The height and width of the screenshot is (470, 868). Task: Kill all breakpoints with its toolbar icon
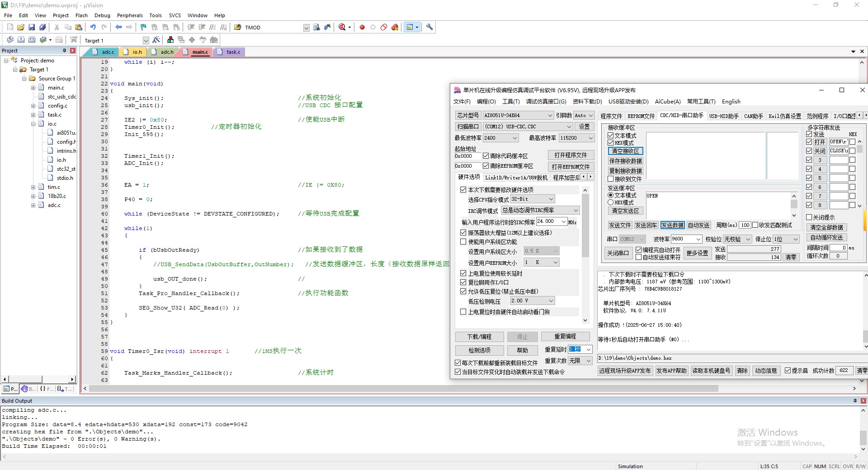point(395,28)
